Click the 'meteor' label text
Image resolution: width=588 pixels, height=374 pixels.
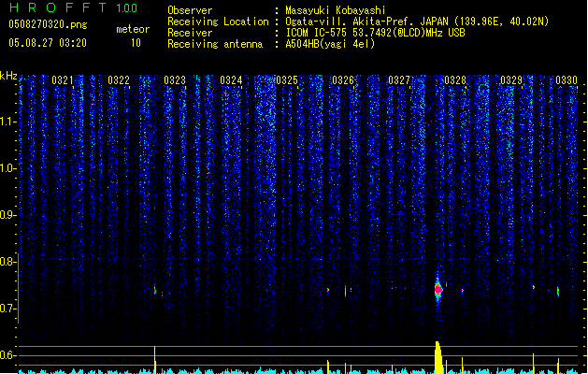point(133,29)
